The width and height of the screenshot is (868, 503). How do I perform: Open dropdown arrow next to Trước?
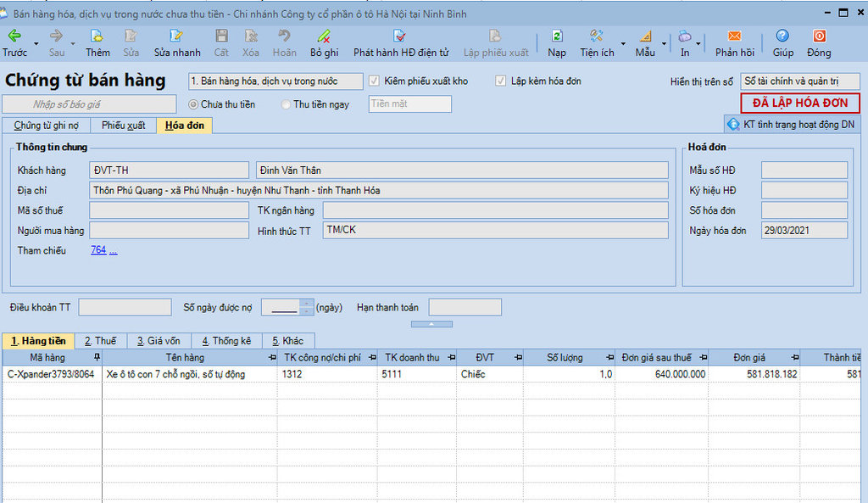point(36,44)
